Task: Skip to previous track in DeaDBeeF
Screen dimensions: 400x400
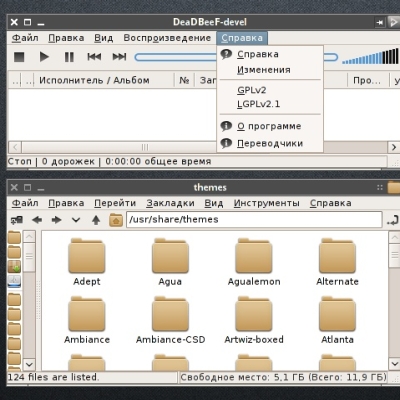Action: pyautogui.click(x=94, y=57)
